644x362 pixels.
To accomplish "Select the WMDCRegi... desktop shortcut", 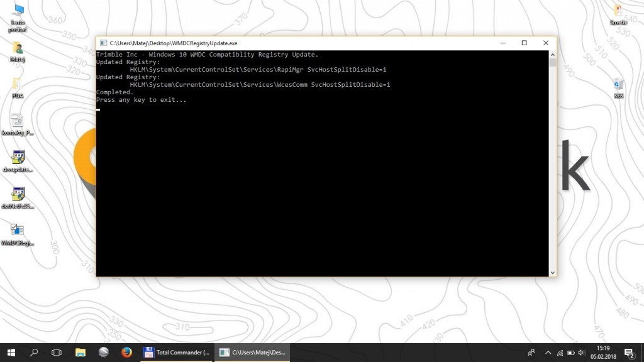I will pyautogui.click(x=18, y=235).
